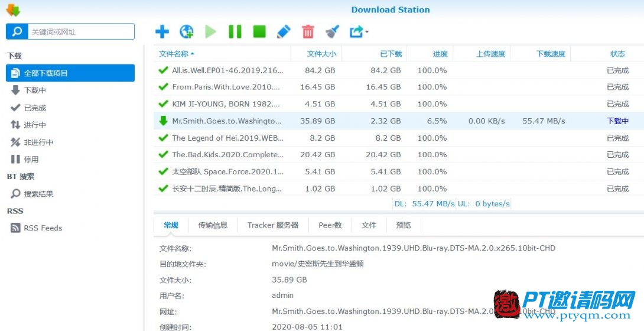
Task: Select the All.is.Well.EP01-46 task row
Action: tap(399, 70)
